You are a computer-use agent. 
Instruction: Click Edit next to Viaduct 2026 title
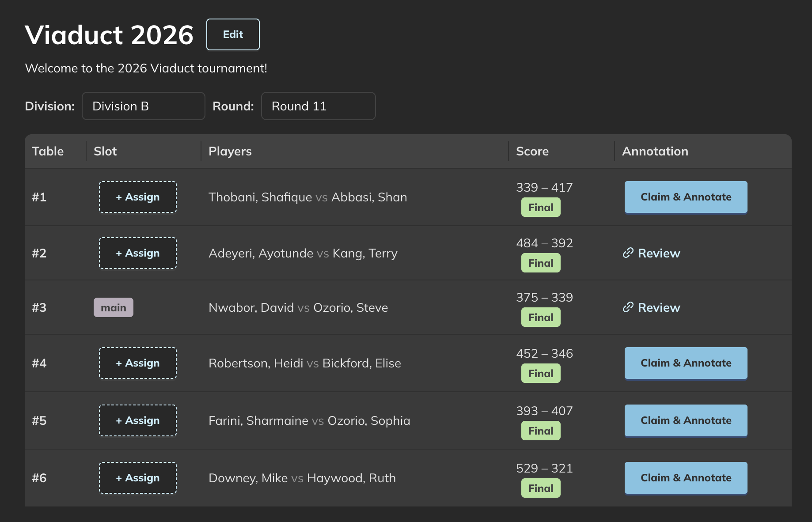click(x=232, y=34)
